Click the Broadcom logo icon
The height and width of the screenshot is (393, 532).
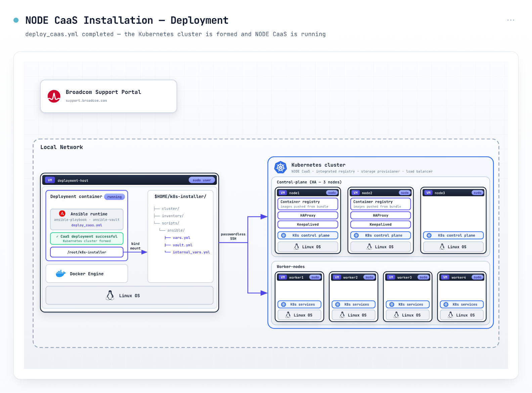(54, 96)
